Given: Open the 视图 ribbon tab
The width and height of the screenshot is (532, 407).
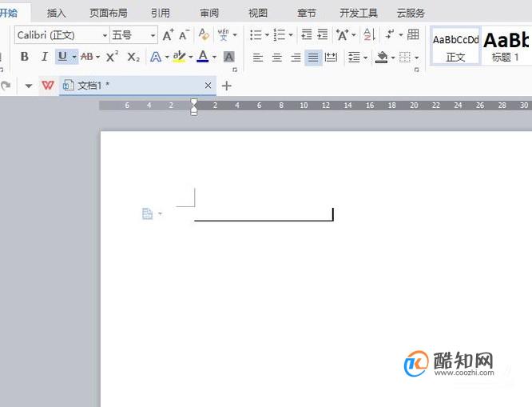Looking at the screenshot, I should tap(258, 14).
